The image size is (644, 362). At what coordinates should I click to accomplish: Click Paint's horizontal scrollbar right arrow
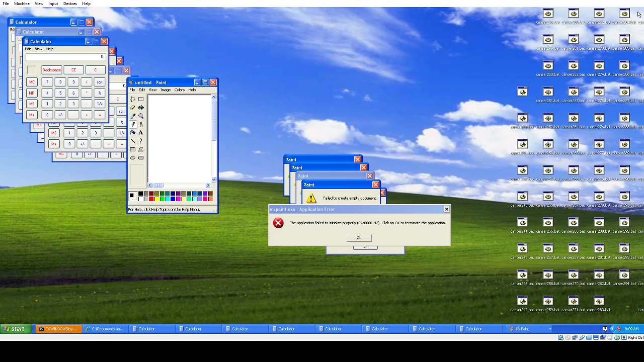coord(208,185)
